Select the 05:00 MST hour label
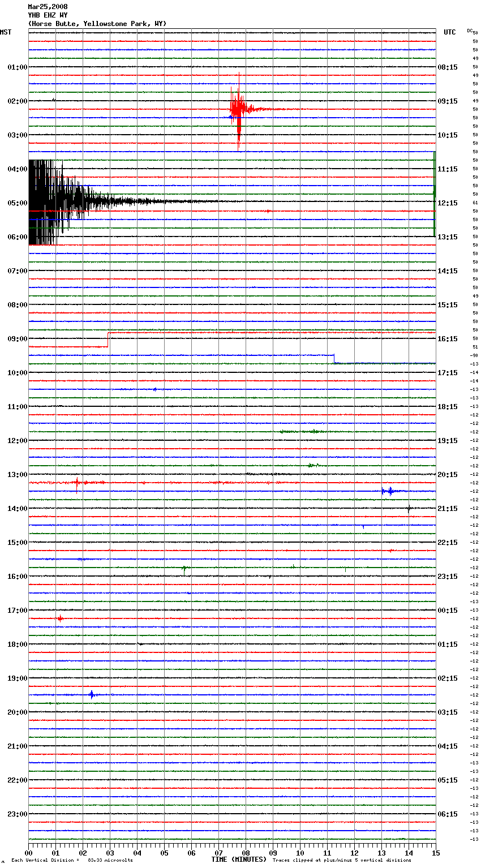The height and width of the screenshot is (868, 481). point(17,203)
